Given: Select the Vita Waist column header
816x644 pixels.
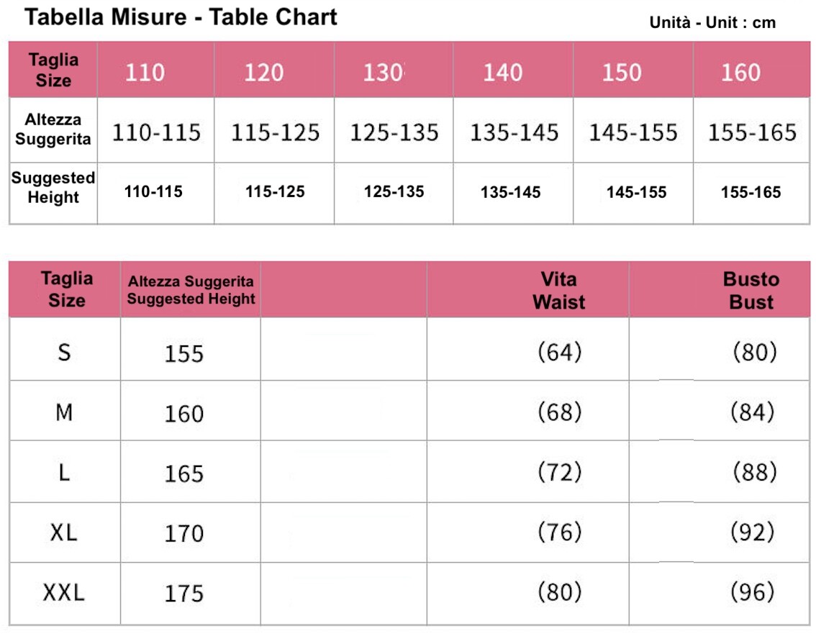Looking at the screenshot, I should [558, 290].
